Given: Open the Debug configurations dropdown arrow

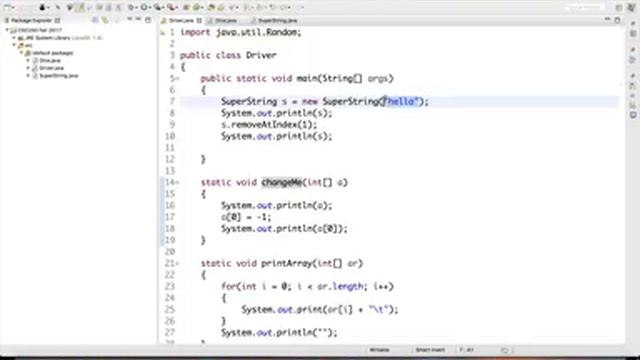Looking at the screenshot, I should [137, 7].
